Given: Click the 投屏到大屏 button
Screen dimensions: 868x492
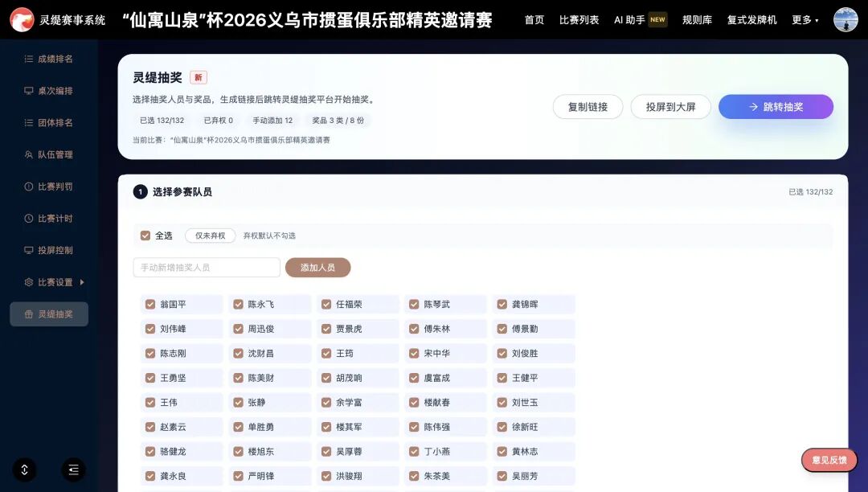Looking at the screenshot, I should pyautogui.click(x=670, y=107).
